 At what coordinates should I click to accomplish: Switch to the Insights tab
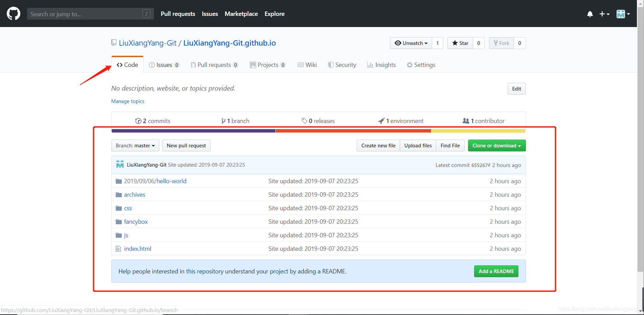pos(381,65)
